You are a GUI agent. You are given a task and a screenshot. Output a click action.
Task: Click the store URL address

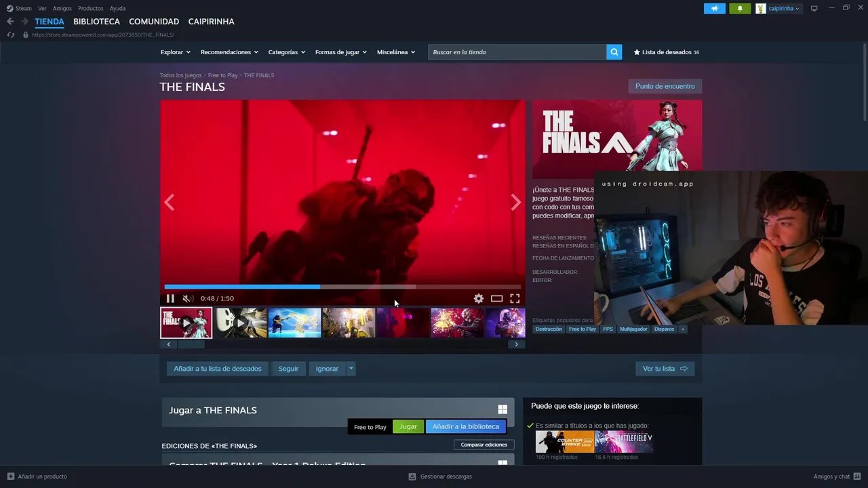tap(103, 35)
